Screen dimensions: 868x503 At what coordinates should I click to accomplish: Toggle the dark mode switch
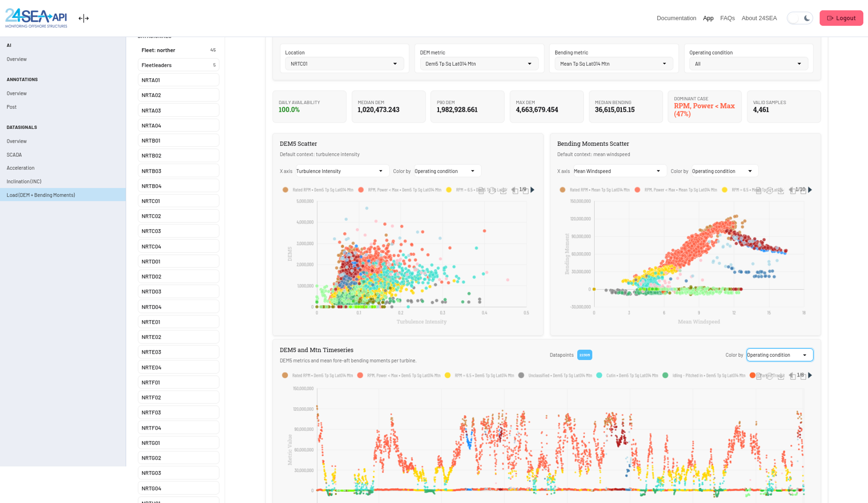coord(800,18)
